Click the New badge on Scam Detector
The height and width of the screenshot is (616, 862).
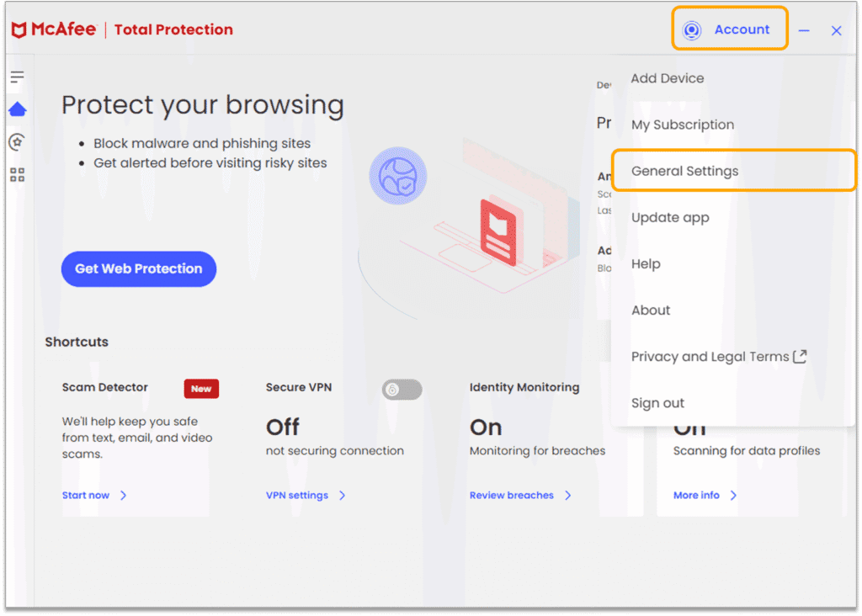coord(201,389)
